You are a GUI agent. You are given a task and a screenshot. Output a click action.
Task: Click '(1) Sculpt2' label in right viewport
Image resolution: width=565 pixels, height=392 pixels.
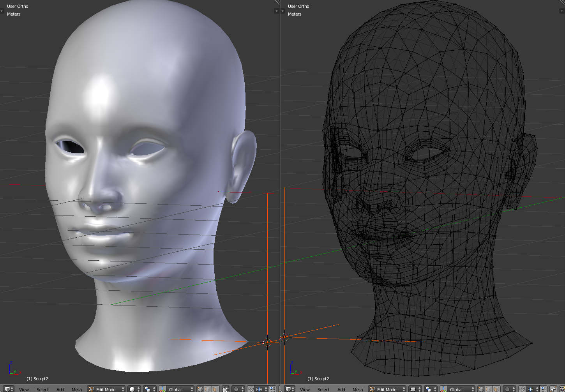318,379
